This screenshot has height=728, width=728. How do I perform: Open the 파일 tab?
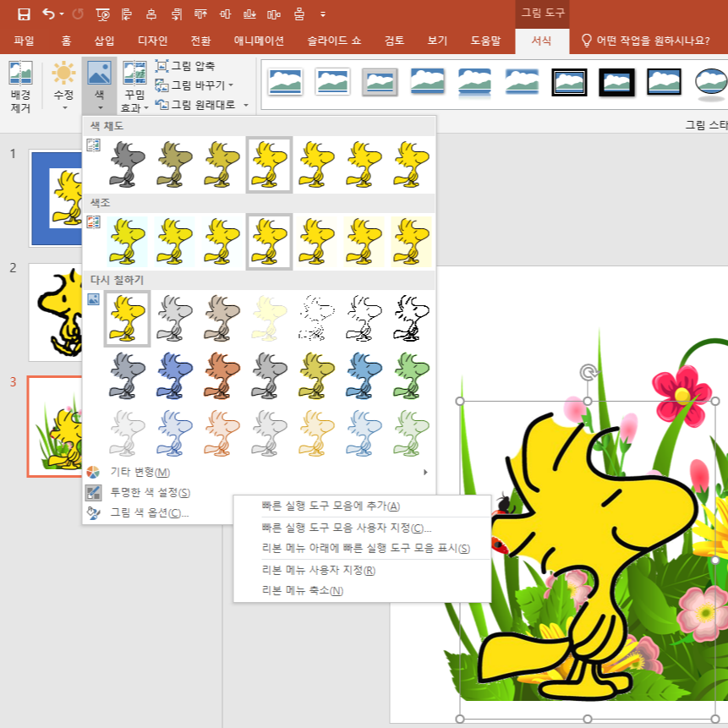(24, 41)
